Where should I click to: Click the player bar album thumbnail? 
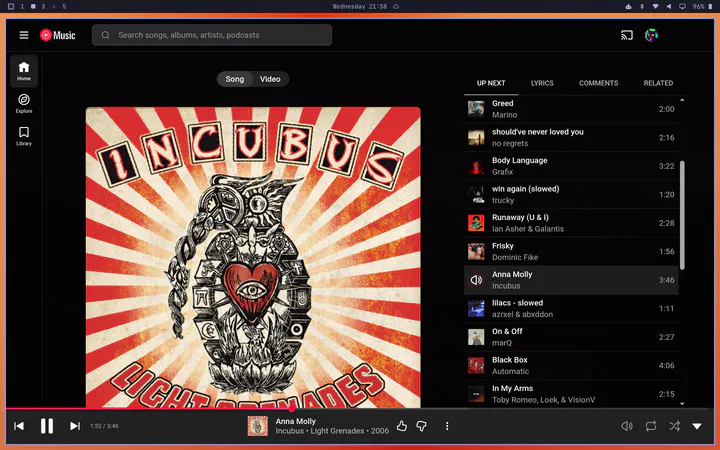point(258,426)
